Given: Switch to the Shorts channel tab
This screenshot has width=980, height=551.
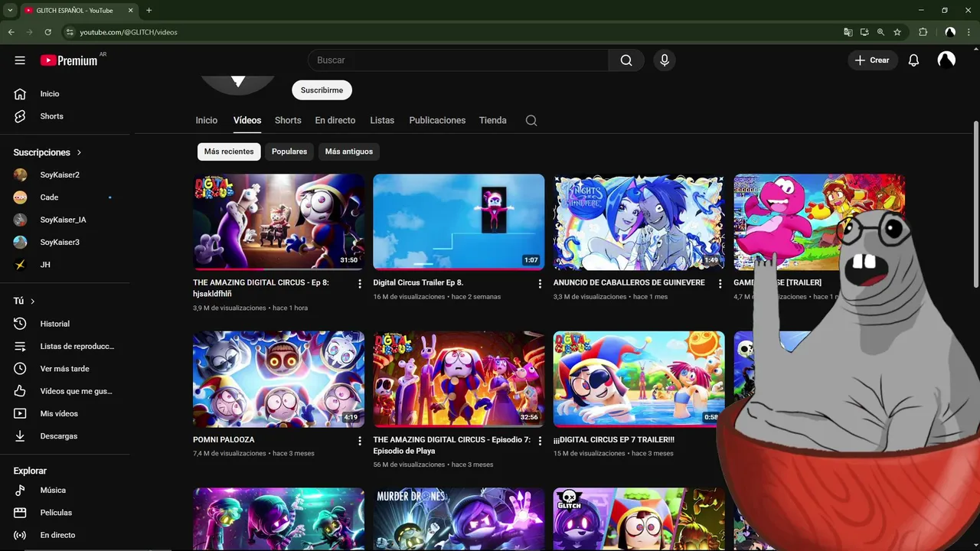Looking at the screenshot, I should (x=288, y=120).
